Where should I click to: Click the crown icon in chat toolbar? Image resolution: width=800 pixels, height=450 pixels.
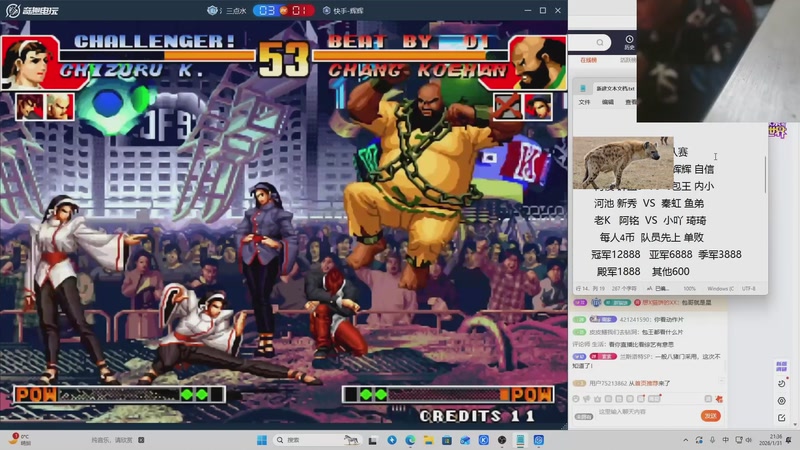(x=597, y=399)
